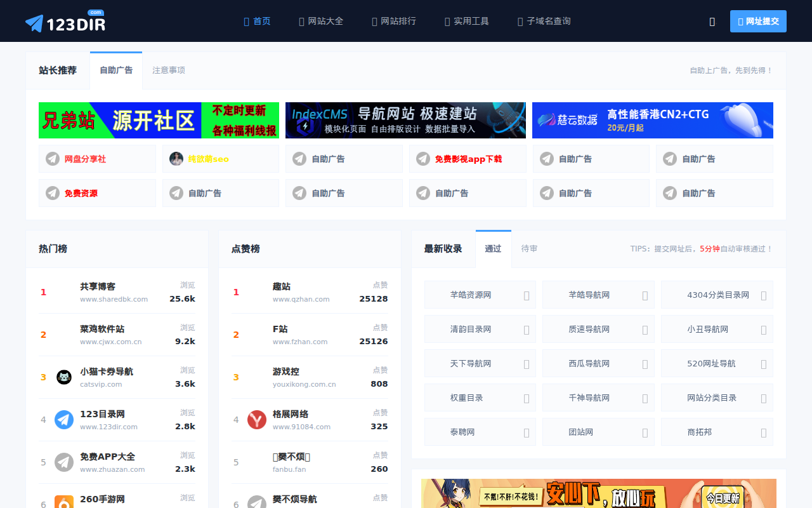Select the cat favicon beside 小猫卡券导航

(64, 377)
